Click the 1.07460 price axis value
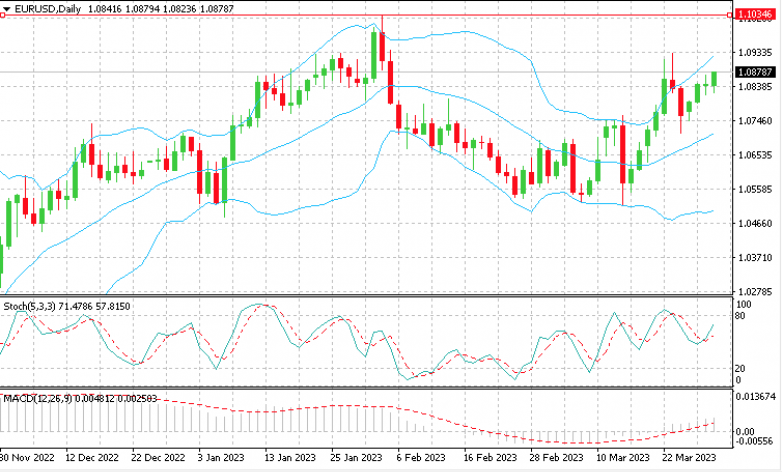Screen dimensions: 782x472 (755, 121)
